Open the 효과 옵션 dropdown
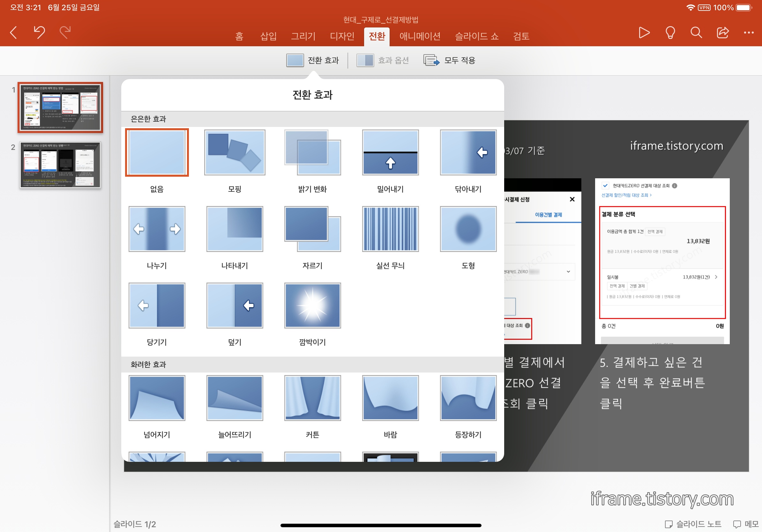The height and width of the screenshot is (532, 762). (x=383, y=60)
